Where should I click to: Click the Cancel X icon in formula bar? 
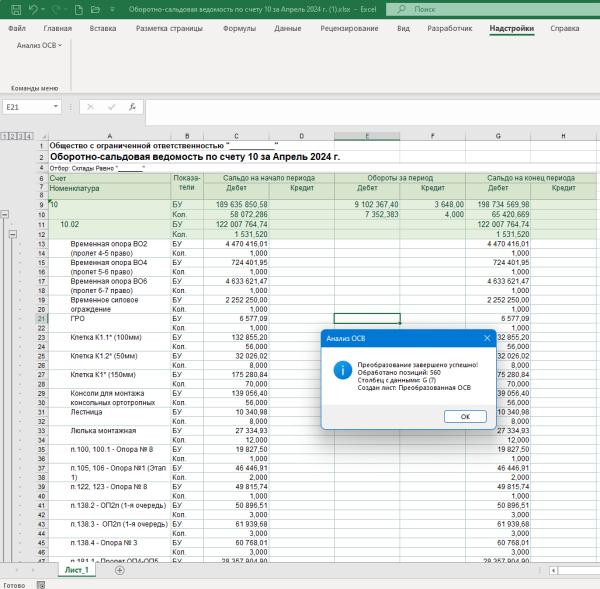point(92,106)
